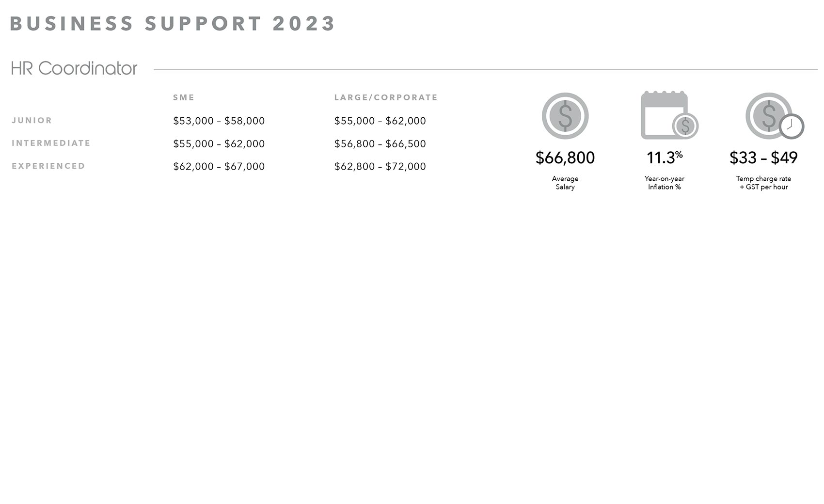Screen dimensions: 824x504
Task: Select the Experienced SME range $62,000 – $67,000
Action: point(219,166)
